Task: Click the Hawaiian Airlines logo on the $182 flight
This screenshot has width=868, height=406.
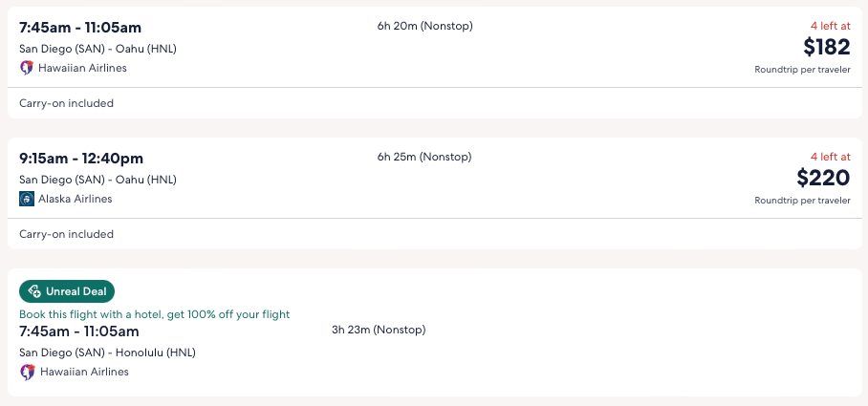Action: [27, 68]
